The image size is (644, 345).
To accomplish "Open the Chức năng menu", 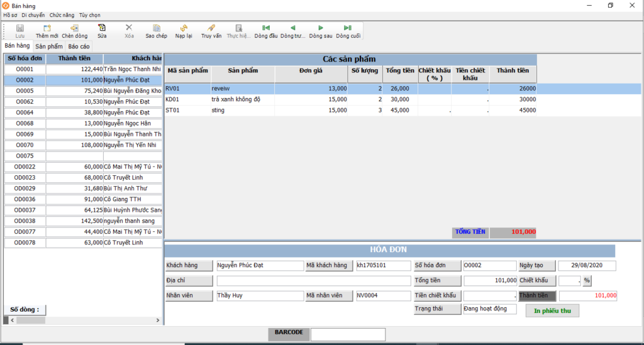I will (x=61, y=14).
